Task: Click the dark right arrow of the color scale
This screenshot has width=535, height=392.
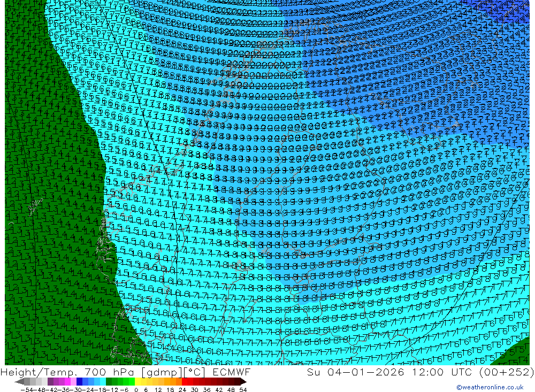Action: (x=243, y=382)
